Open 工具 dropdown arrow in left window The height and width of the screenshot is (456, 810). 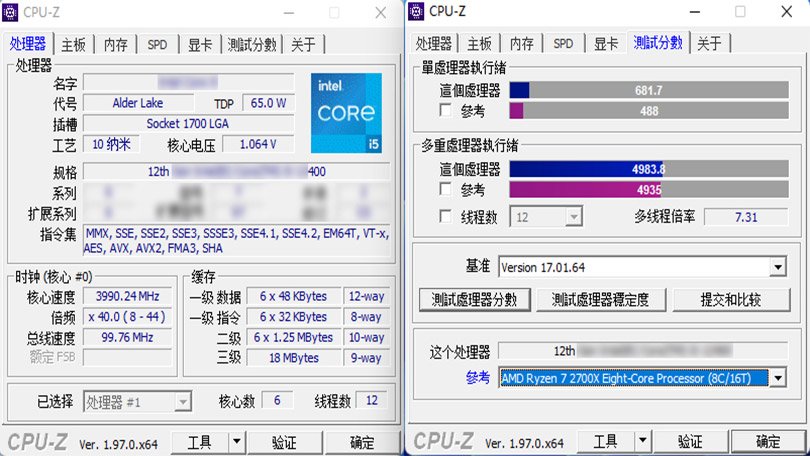click(x=236, y=442)
